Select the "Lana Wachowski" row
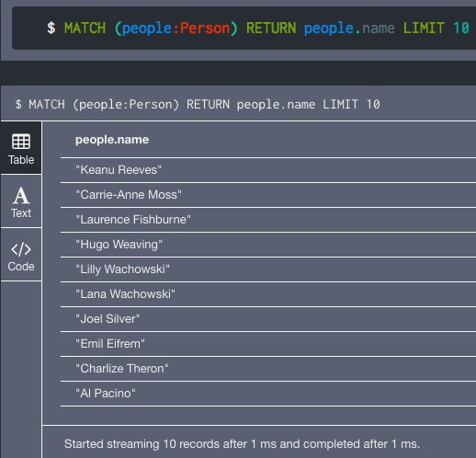The width and height of the screenshot is (476, 458). click(268, 294)
